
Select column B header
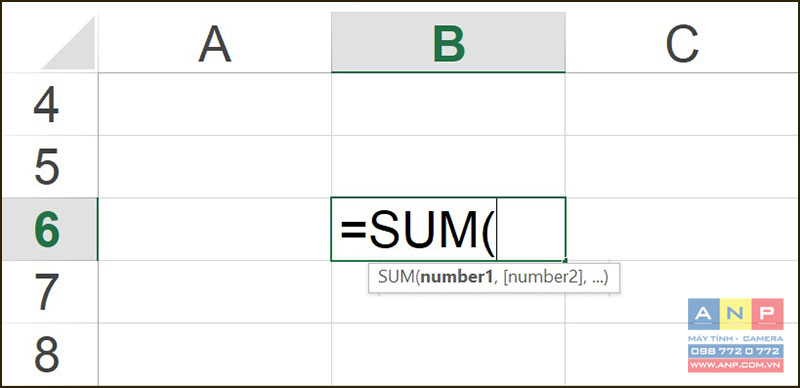coord(448,43)
